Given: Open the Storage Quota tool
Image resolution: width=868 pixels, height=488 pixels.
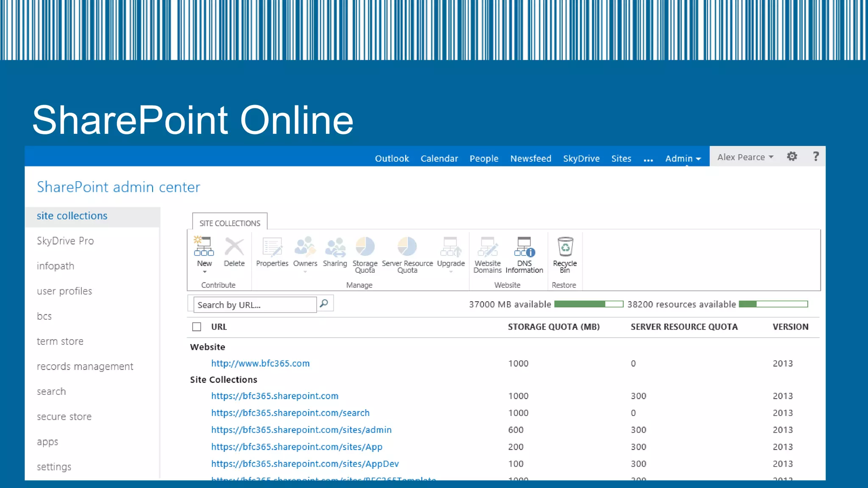Looking at the screenshot, I should [365, 255].
